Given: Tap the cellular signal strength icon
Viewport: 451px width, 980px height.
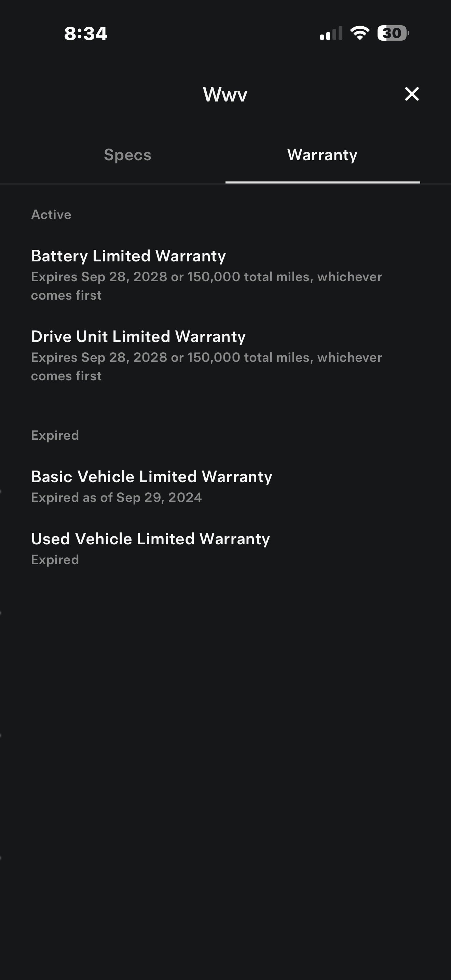Looking at the screenshot, I should tap(331, 33).
